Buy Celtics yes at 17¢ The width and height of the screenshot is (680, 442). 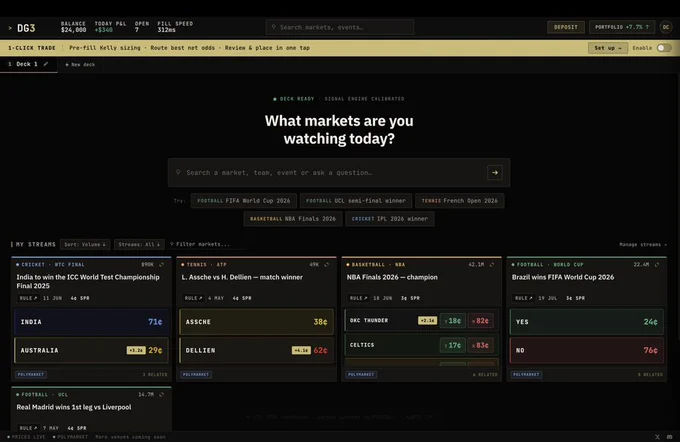point(453,345)
